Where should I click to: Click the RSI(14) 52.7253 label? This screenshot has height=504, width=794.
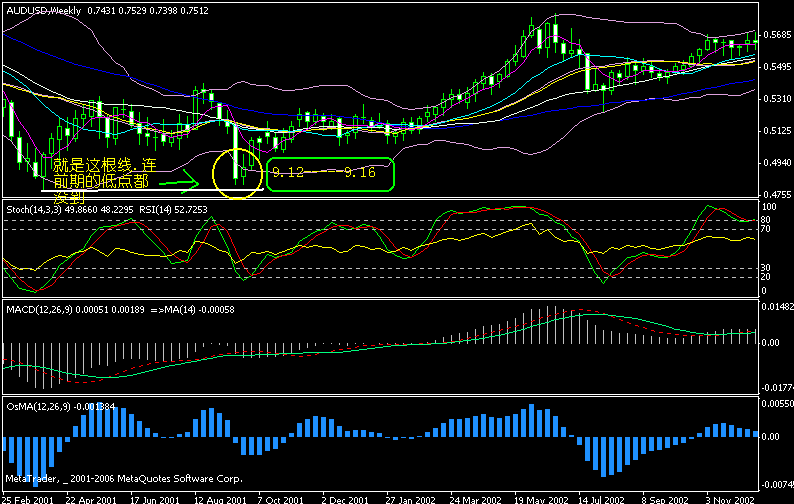(x=173, y=210)
